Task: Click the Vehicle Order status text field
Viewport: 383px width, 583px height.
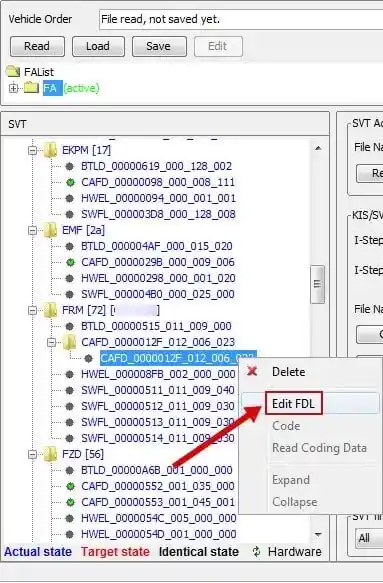Action: point(241,19)
